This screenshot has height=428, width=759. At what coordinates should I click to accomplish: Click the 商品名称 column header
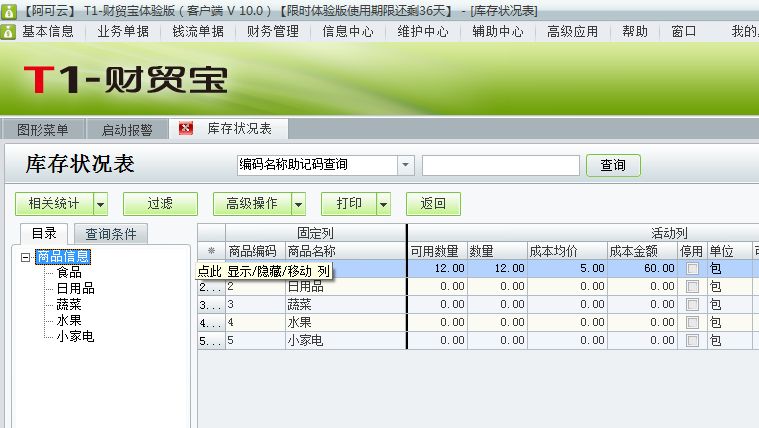[x=346, y=251]
